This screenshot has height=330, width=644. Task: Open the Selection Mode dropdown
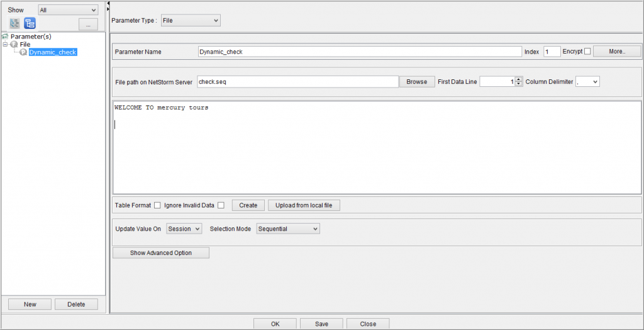(x=288, y=229)
